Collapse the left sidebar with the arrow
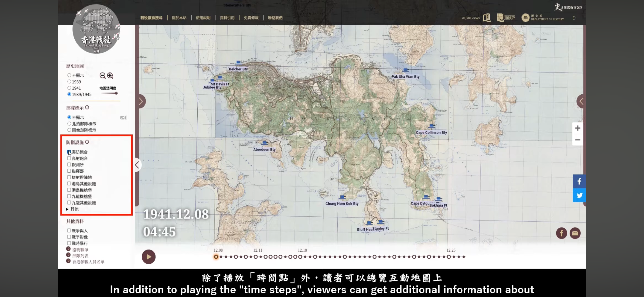This screenshot has height=297, width=644. tap(137, 165)
